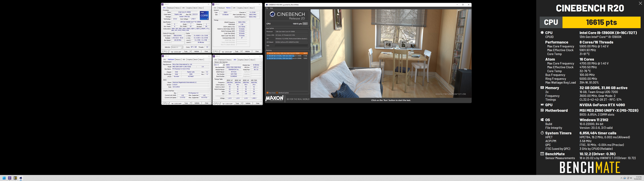The image size is (644, 181).
Task: Click the 16615 pts score in BenchMate panel
Action: (601, 22)
